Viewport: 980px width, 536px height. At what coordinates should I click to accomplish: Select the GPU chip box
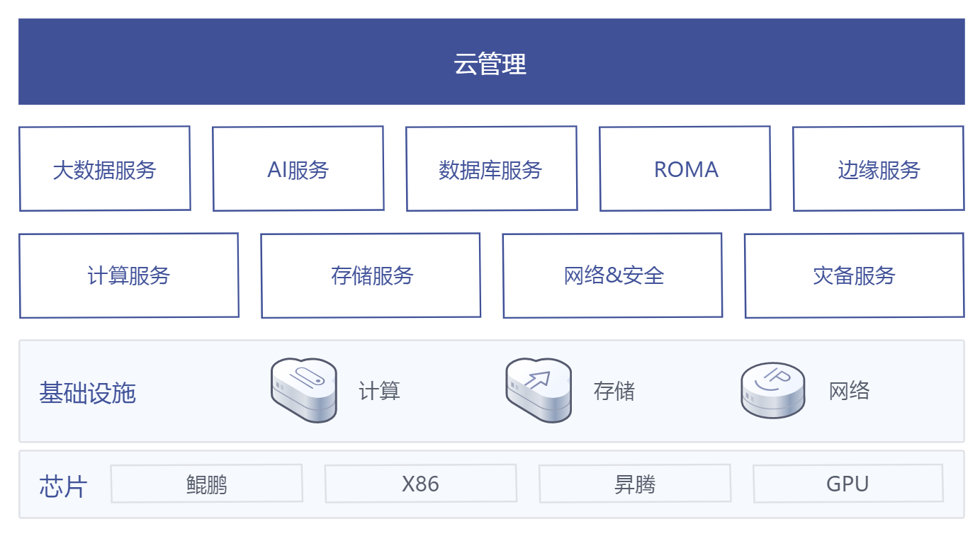[848, 484]
